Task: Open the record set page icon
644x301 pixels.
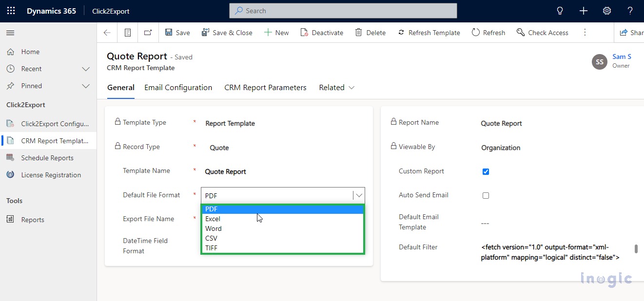Action: [128, 33]
